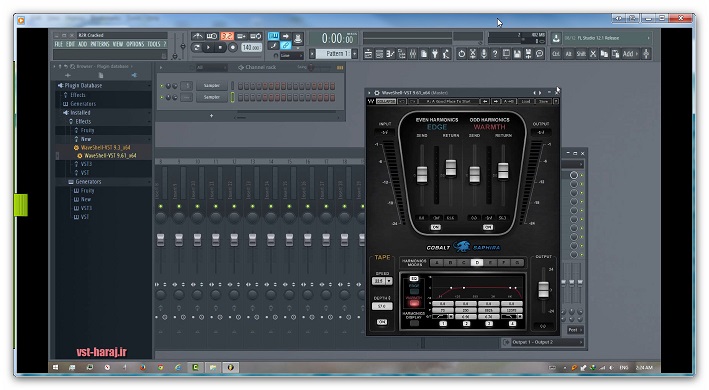Click the Waves Load preset button

pos(526,101)
